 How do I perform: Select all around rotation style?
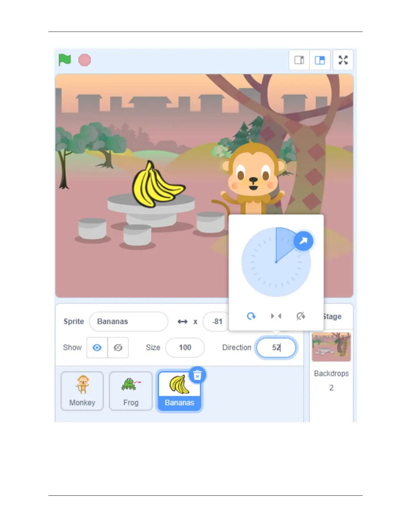click(251, 316)
